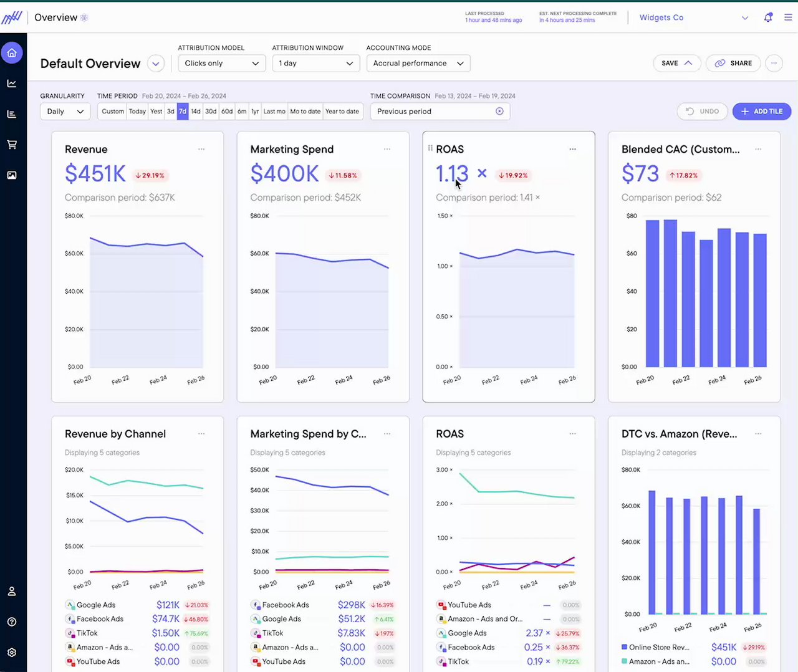Open the Accounting Mode dropdown
Viewport: 798px width, 672px height.
point(418,64)
